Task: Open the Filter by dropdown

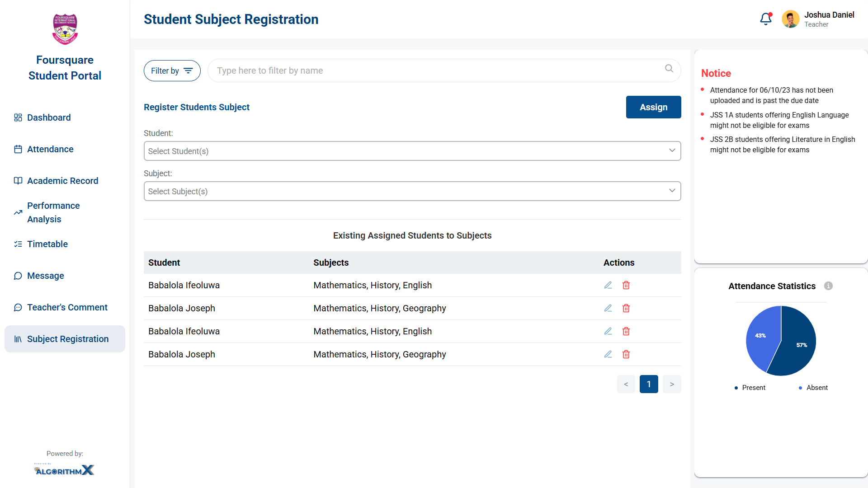Action: pyautogui.click(x=172, y=71)
